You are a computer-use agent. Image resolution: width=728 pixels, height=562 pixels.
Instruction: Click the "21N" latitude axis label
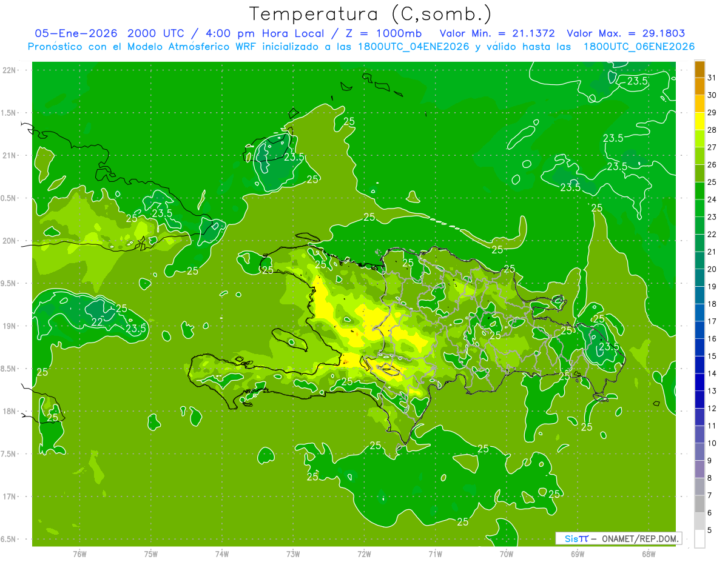tap(9, 155)
